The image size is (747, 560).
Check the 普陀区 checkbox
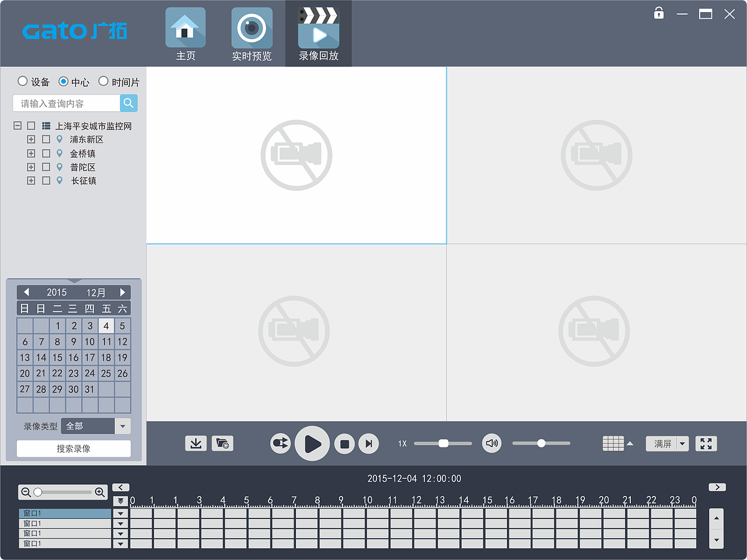pos(46,167)
